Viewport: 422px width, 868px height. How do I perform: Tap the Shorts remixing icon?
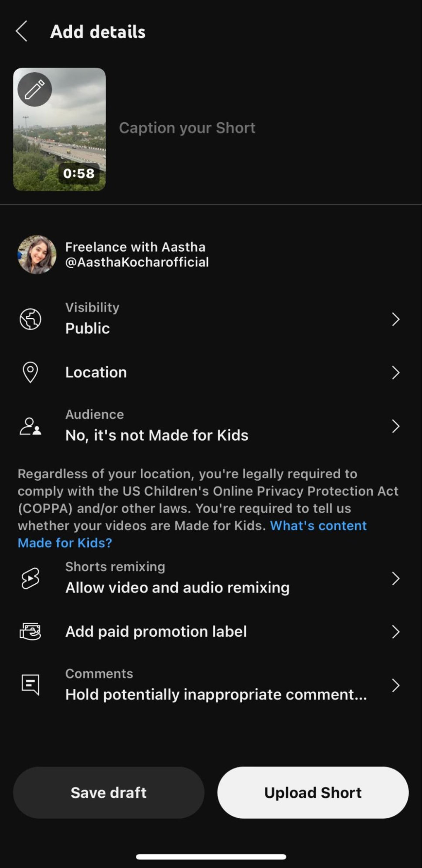30,578
